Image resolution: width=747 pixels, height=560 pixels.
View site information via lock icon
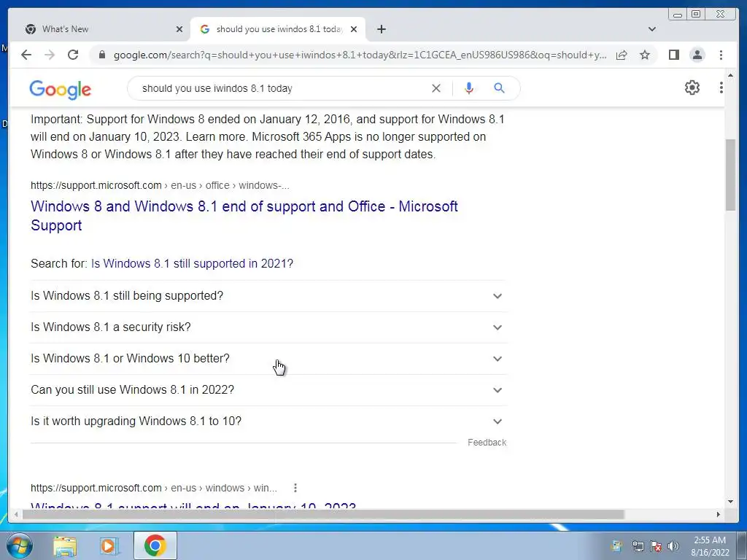pos(101,55)
